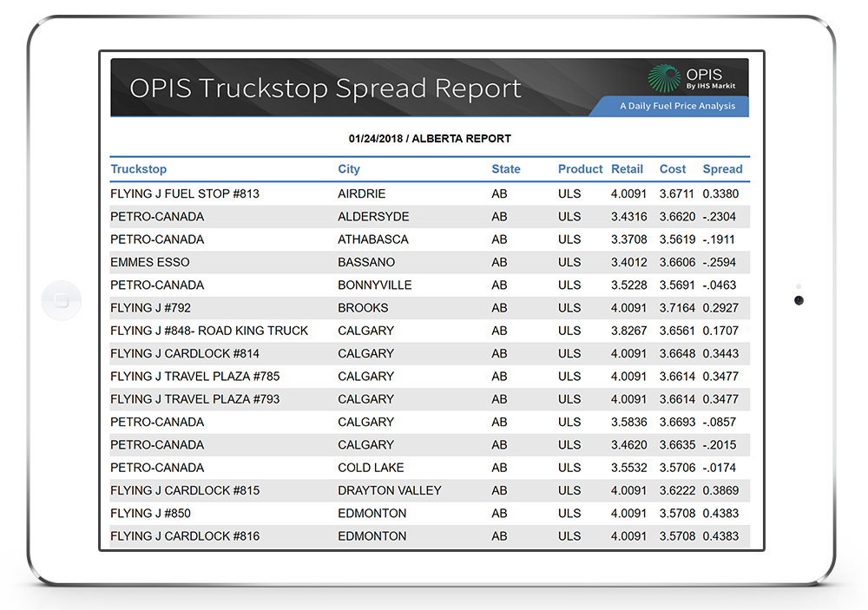Viewport: 868px width, 610px height.
Task: Select FLYING J CARDLOCK #814 row
Action: point(430,353)
